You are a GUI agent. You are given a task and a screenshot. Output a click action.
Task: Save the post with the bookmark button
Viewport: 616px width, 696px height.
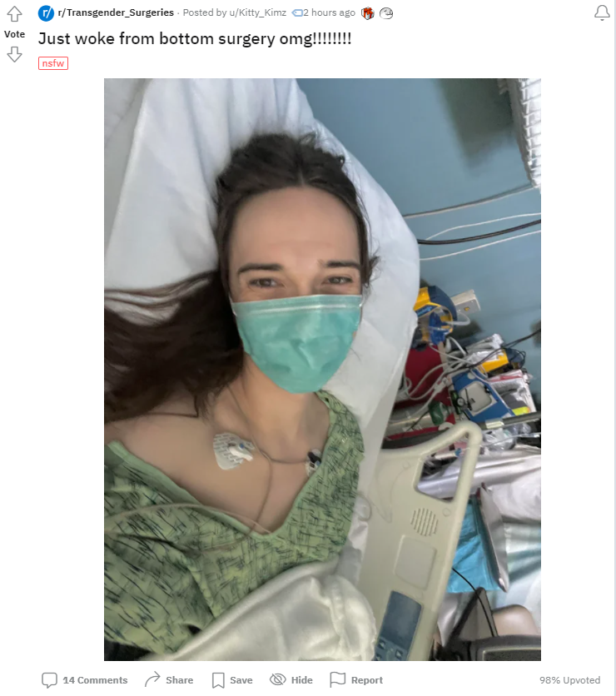[x=232, y=680]
